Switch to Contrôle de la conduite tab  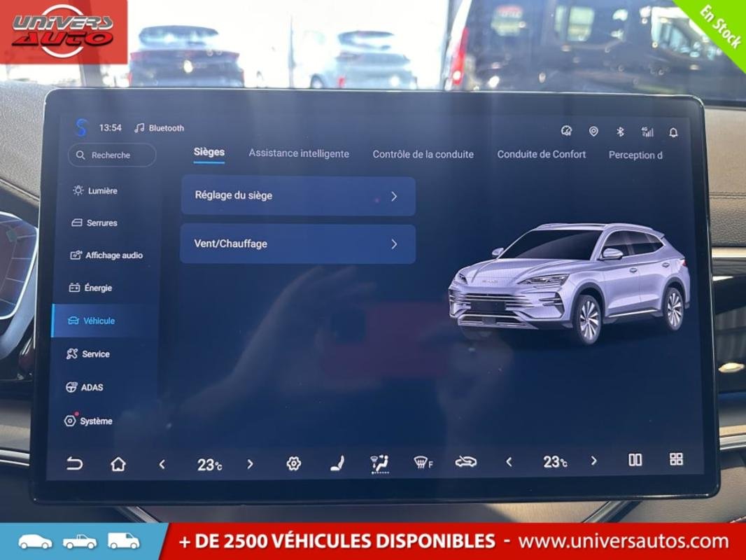(x=423, y=155)
